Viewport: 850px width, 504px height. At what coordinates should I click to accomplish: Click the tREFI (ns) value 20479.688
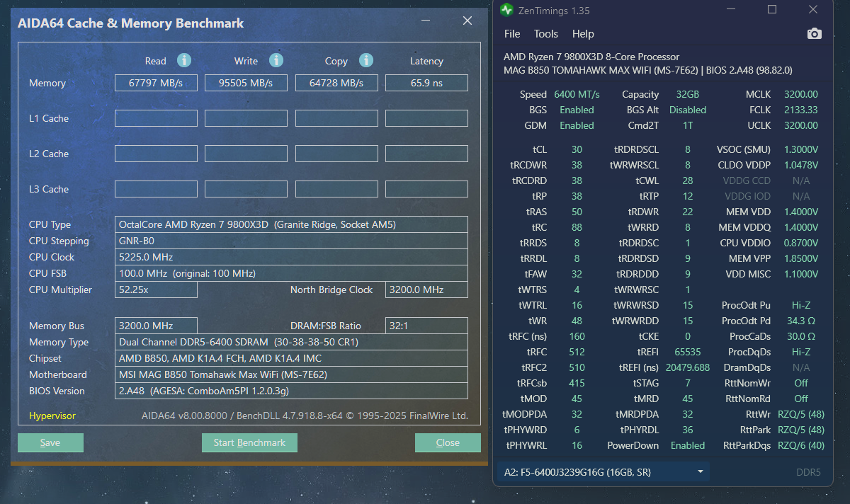[687, 367]
